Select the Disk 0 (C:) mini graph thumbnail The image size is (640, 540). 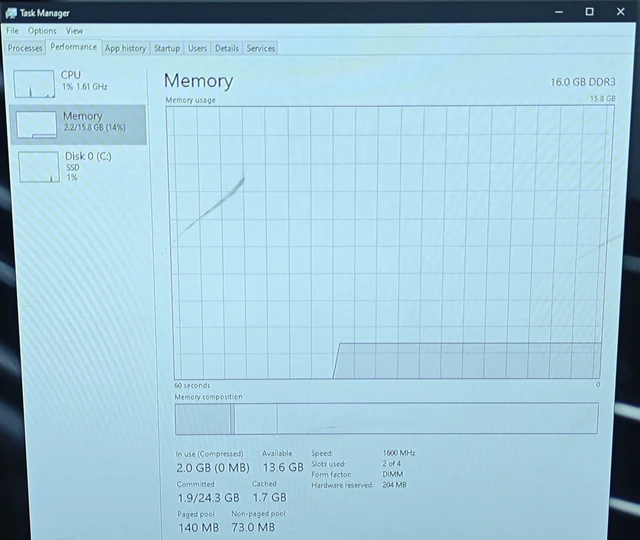[x=39, y=167]
